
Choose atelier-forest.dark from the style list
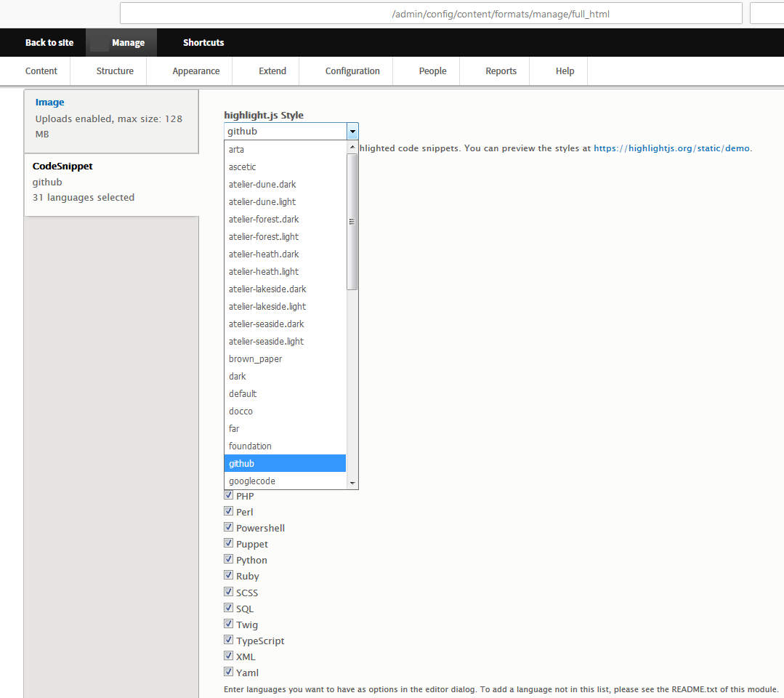point(285,219)
